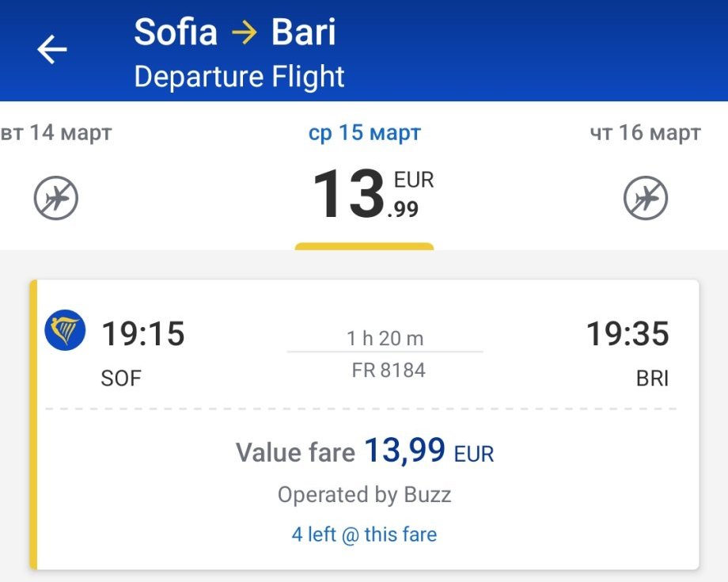Click the 1 h 20 m flight duration
This screenshot has height=582, width=728.
tap(385, 338)
